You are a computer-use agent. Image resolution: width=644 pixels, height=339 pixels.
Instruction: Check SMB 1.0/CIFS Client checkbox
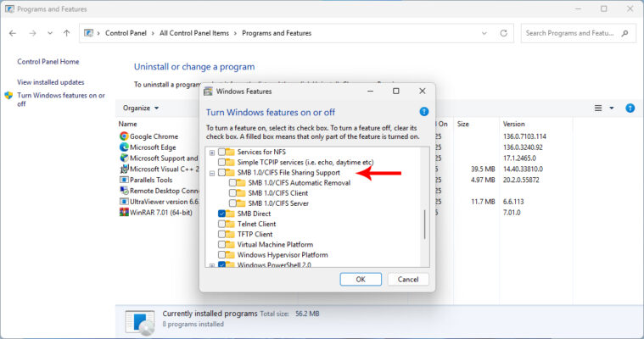(232, 193)
